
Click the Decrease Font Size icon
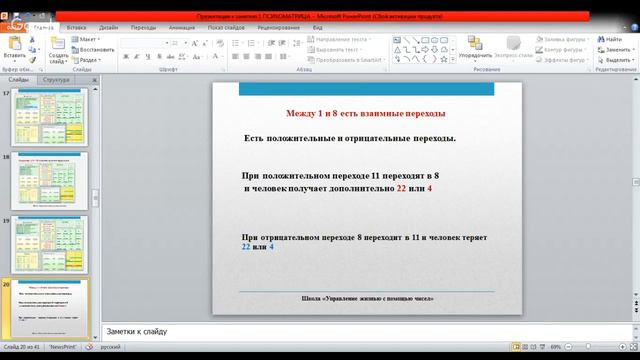205,43
